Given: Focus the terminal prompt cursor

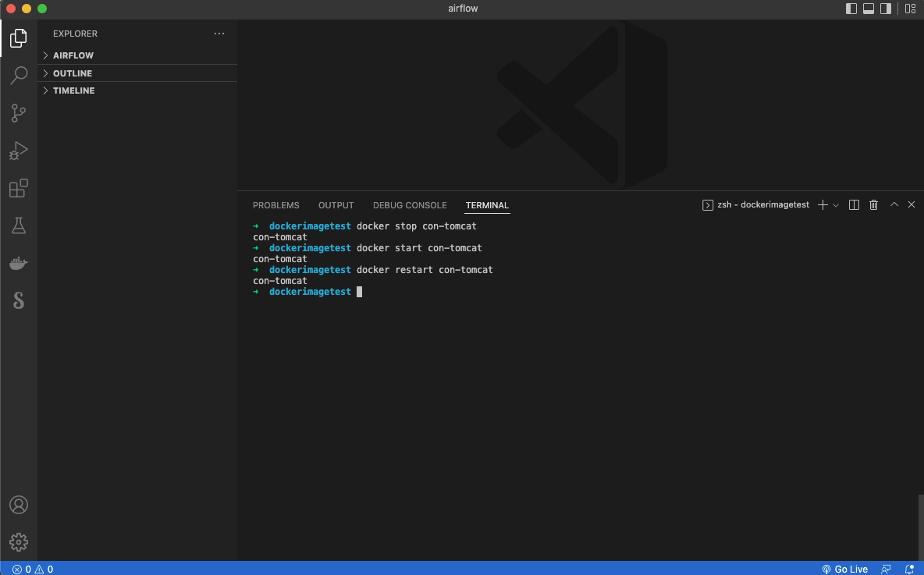Looking at the screenshot, I should click(x=360, y=292).
